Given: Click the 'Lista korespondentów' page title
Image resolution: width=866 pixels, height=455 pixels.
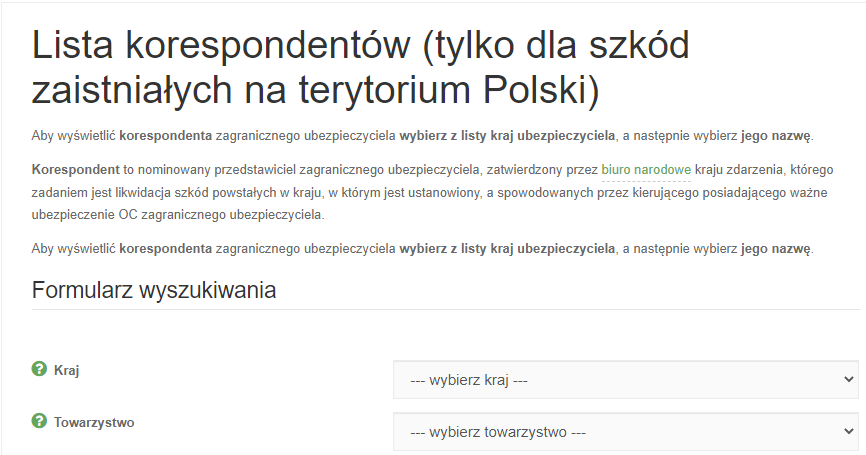Looking at the screenshot, I should tap(221, 45).
